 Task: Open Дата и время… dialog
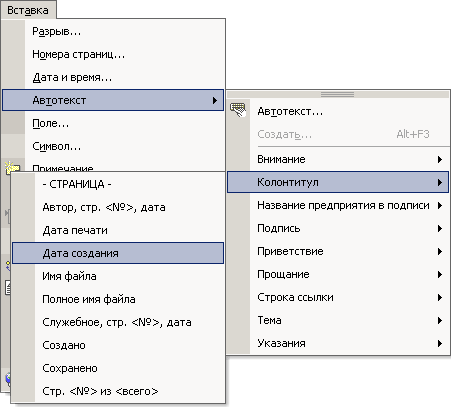point(113,77)
